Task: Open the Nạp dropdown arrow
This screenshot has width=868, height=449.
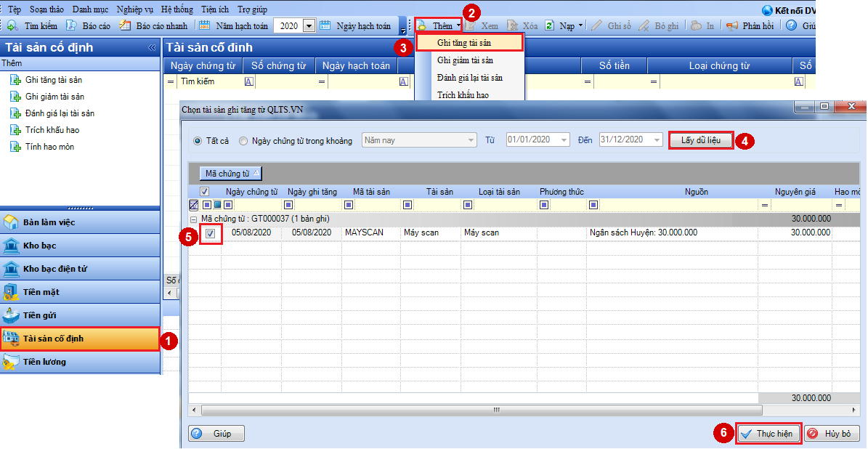Action: 580,25
